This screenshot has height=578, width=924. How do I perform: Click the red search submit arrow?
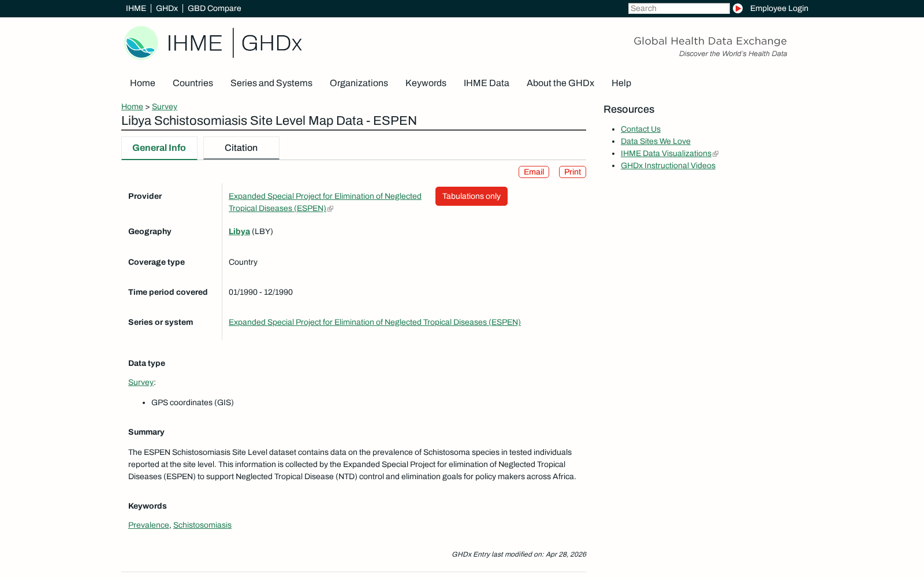pos(737,8)
